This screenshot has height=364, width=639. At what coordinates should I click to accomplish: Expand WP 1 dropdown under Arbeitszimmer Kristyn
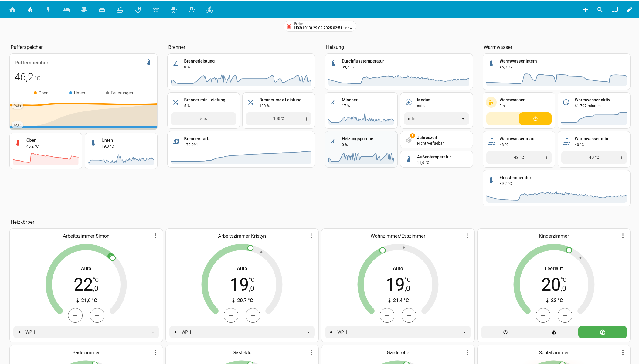[242, 332]
